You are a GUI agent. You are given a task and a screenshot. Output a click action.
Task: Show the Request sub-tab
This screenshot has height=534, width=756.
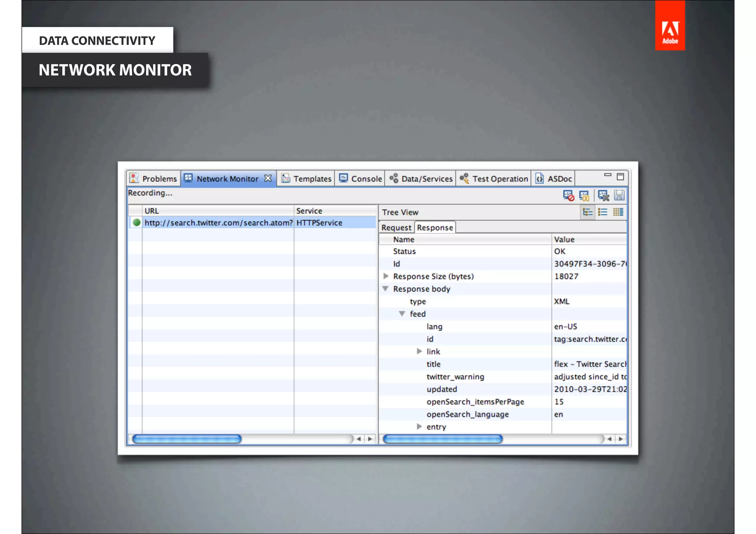pyautogui.click(x=396, y=228)
